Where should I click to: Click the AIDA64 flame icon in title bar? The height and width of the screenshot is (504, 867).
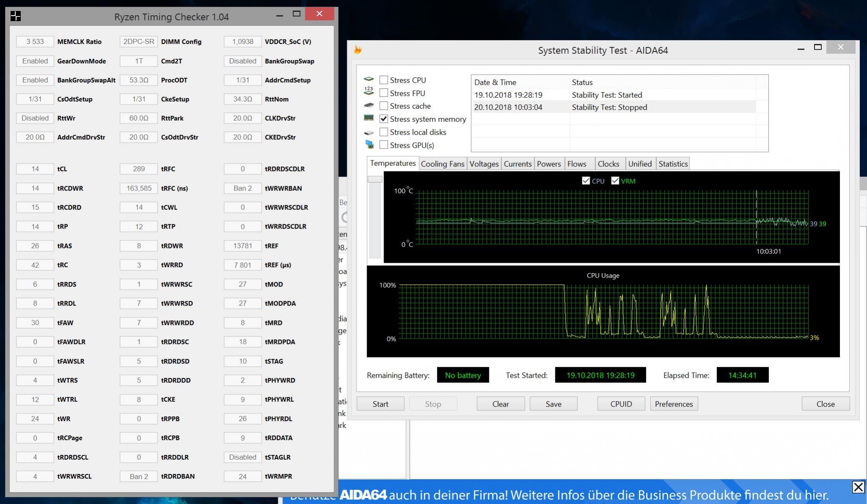coord(358,50)
